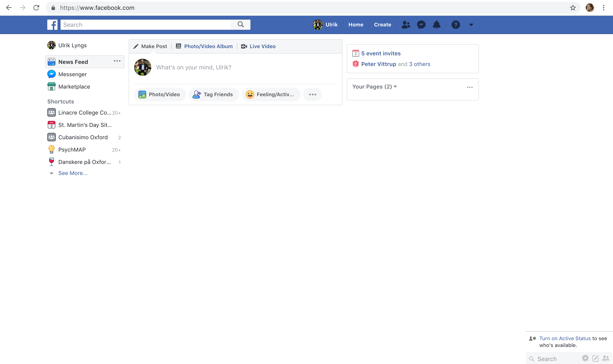The height and width of the screenshot is (364, 613).
Task: Open the Create menu
Action: pos(383,25)
